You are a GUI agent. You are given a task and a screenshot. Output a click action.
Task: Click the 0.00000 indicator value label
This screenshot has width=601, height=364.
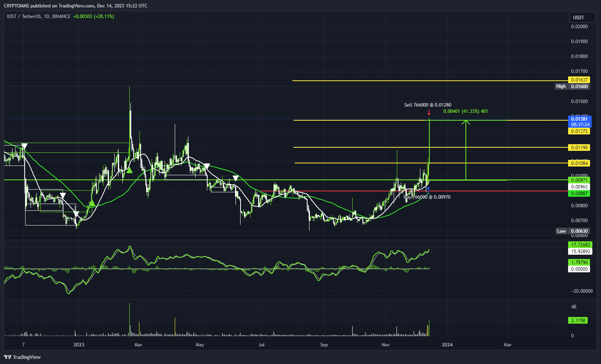coord(579,269)
